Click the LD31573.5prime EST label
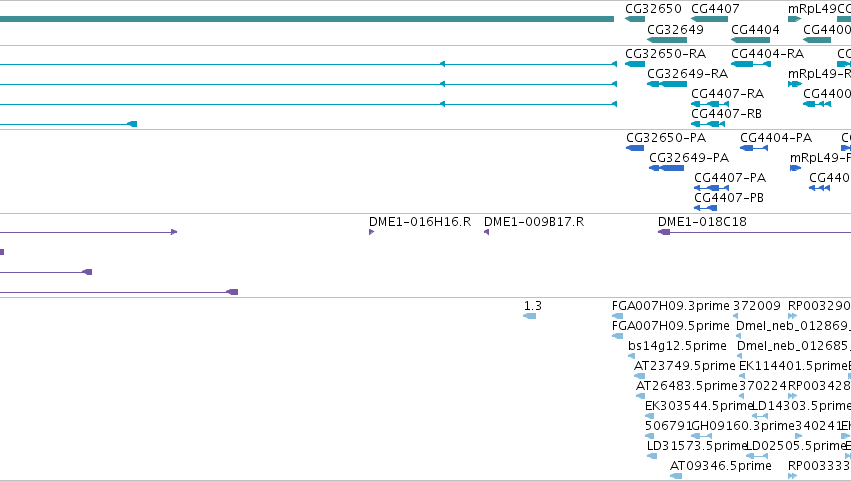Viewport: 851px width, 481px height. (x=697, y=447)
